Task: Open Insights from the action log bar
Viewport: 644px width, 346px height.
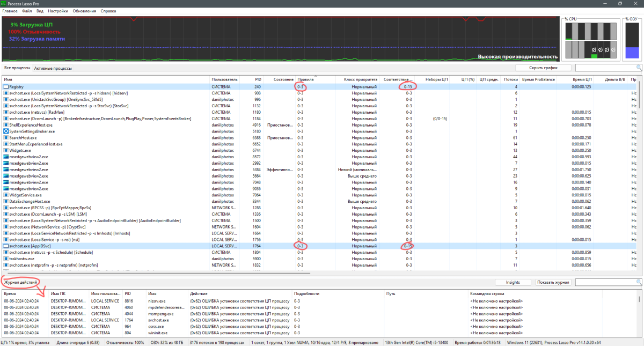Action: coord(513,282)
